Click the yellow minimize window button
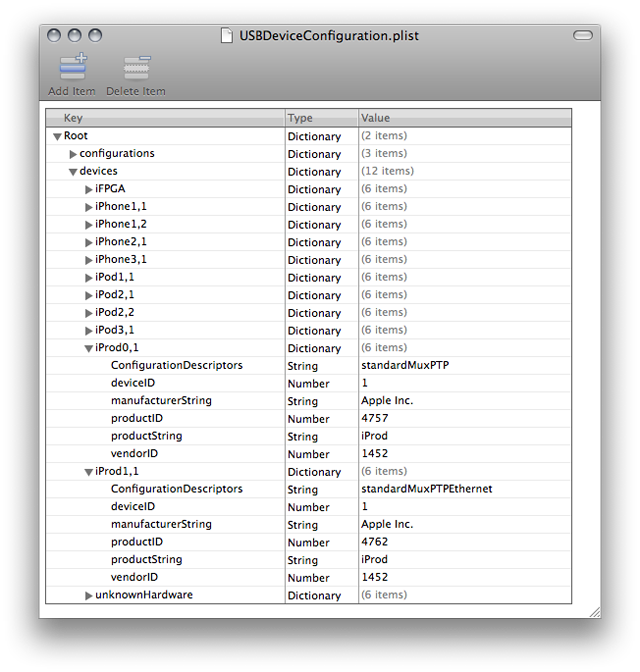Viewport: 640px width, 672px height. coord(75,36)
